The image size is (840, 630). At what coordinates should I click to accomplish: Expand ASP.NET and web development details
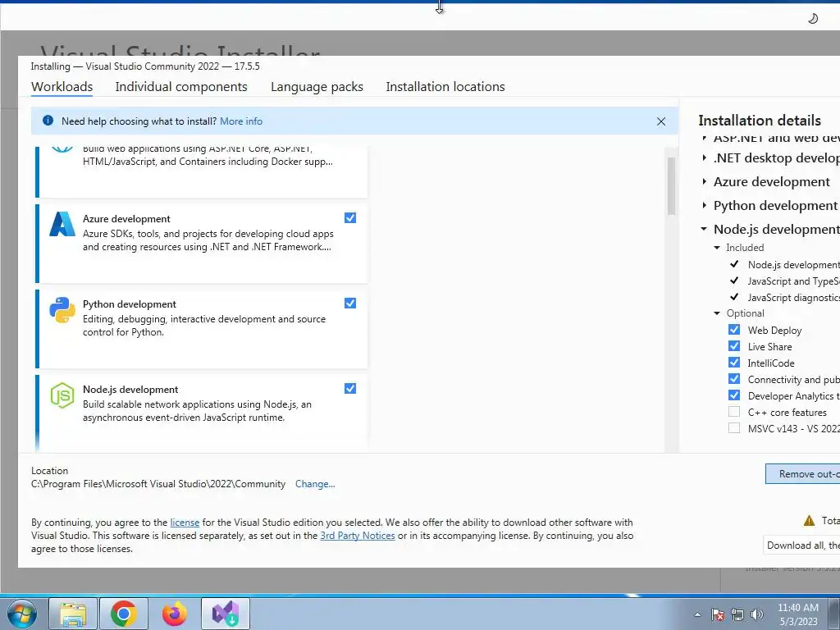pos(705,138)
